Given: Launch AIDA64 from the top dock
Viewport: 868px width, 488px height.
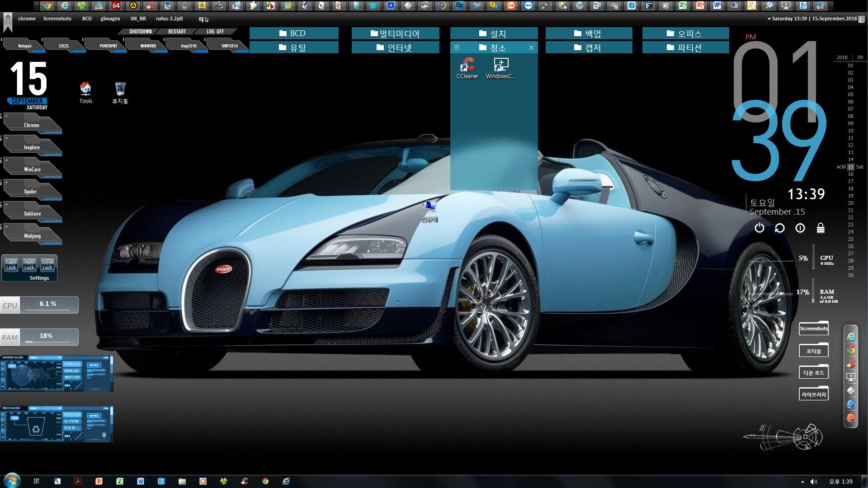Looking at the screenshot, I should tap(116, 6).
